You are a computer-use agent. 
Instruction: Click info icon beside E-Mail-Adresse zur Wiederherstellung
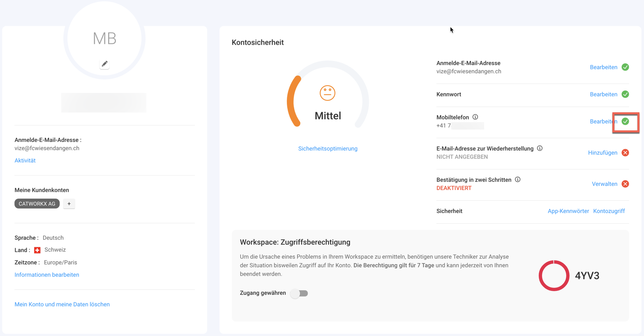click(x=540, y=148)
